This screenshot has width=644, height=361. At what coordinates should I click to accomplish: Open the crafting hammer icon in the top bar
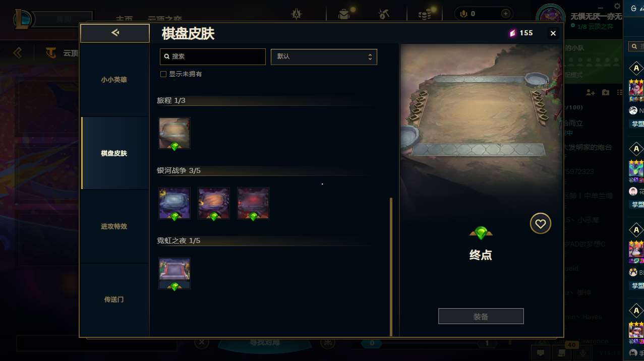coord(384,14)
